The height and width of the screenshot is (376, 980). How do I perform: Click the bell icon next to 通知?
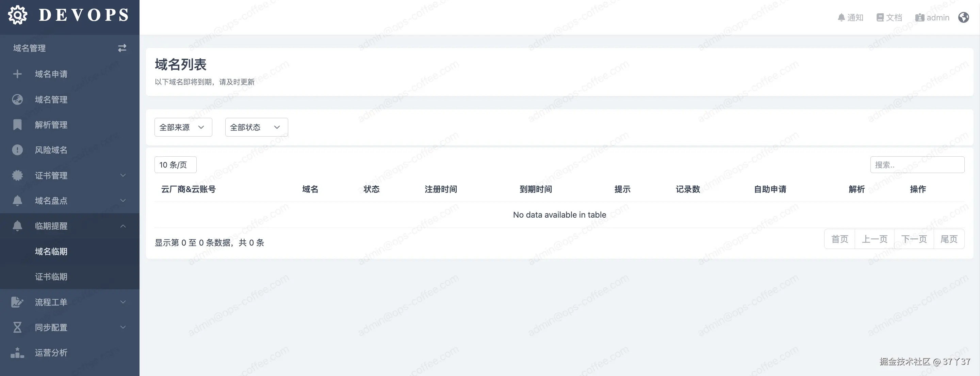(841, 17)
